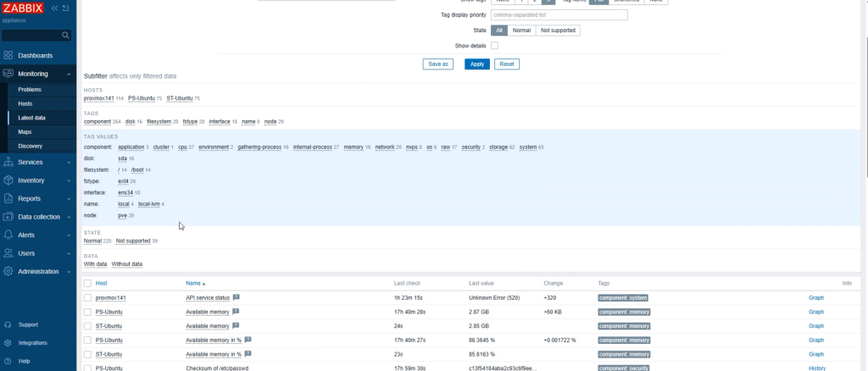The height and width of the screenshot is (371, 868).
Task: Go to the Maps menu item
Action: click(x=25, y=132)
